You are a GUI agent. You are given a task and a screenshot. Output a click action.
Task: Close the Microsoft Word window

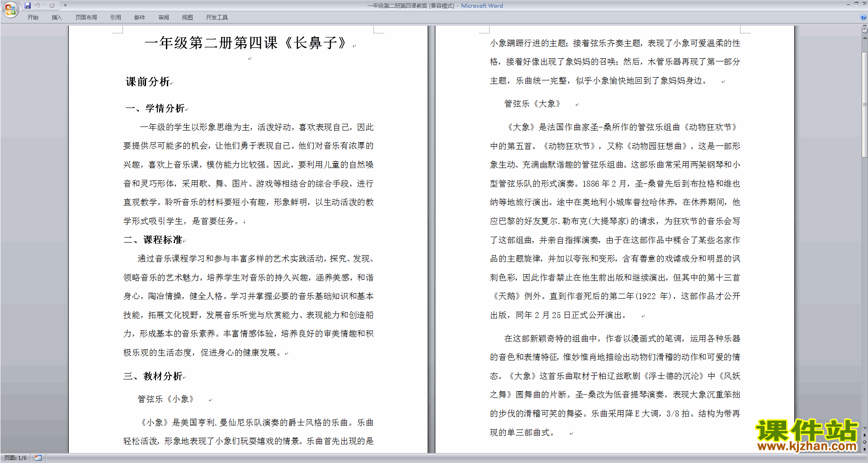tap(864, 4)
